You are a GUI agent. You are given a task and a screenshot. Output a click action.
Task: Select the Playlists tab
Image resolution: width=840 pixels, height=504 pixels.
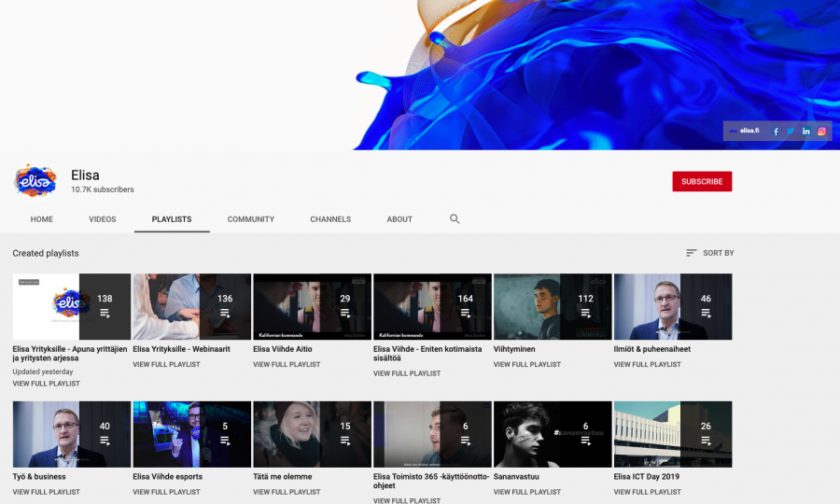tap(172, 219)
